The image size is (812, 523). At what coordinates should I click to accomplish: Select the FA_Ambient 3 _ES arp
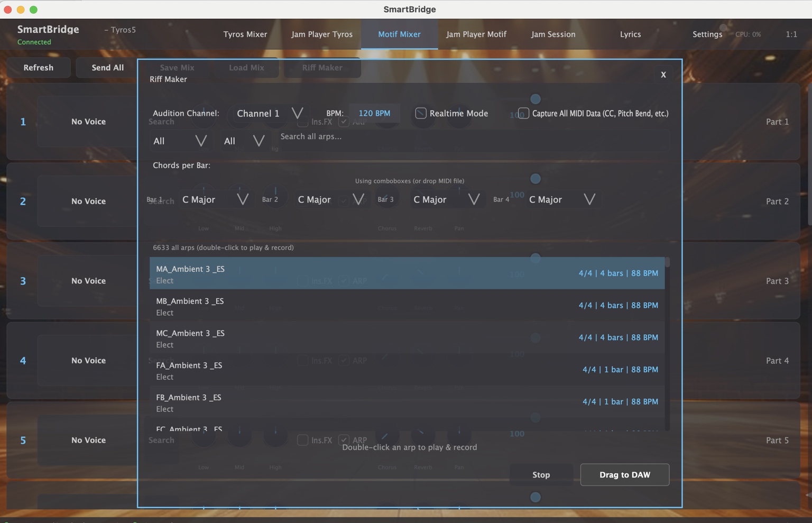click(406, 370)
